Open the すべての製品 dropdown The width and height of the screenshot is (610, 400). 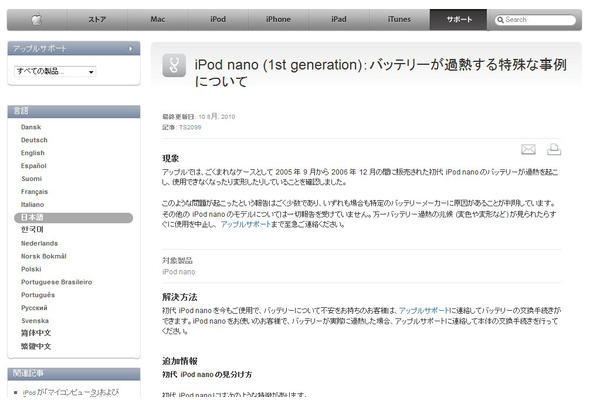[x=55, y=71]
